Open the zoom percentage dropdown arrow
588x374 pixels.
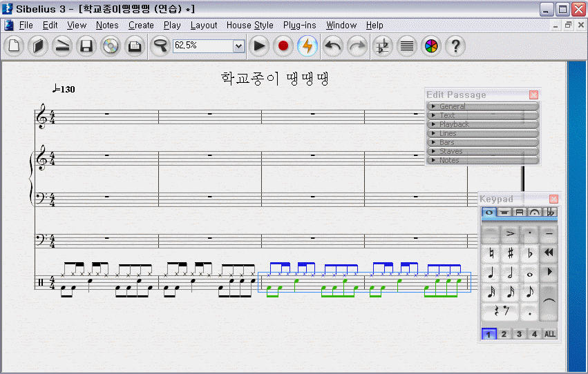[x=238, y=46]
